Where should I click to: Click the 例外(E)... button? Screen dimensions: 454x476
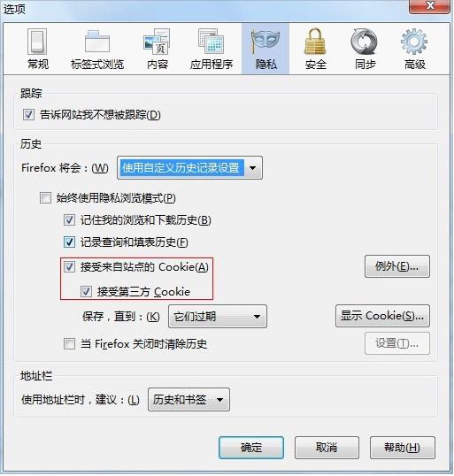[x=397, y=266]
